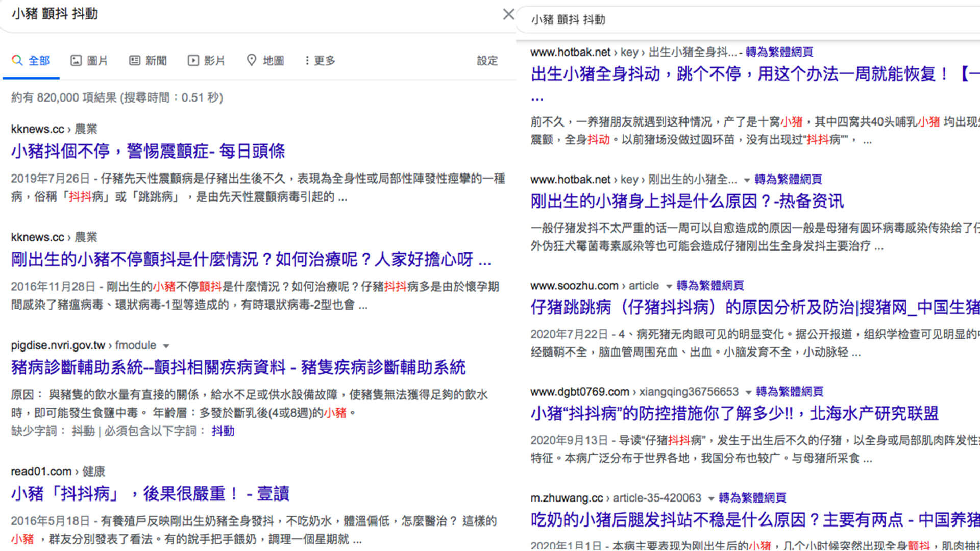Expand dropdown arrow beside m.zhuwang.cc URL
The width and height of the screenshot is (980, 551).
711,498
